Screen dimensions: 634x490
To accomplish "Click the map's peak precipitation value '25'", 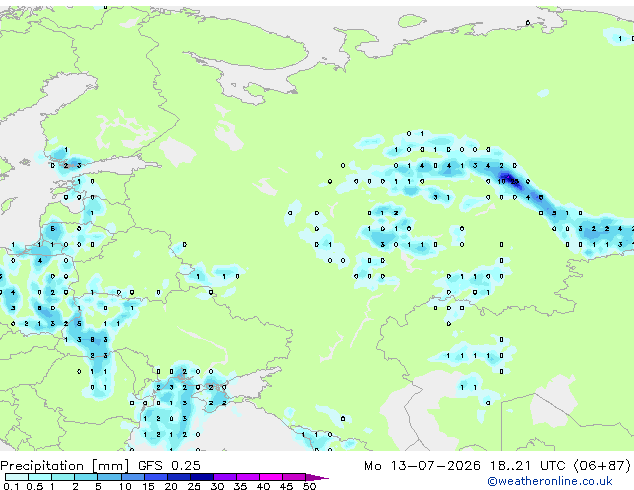I will [514, 182].
